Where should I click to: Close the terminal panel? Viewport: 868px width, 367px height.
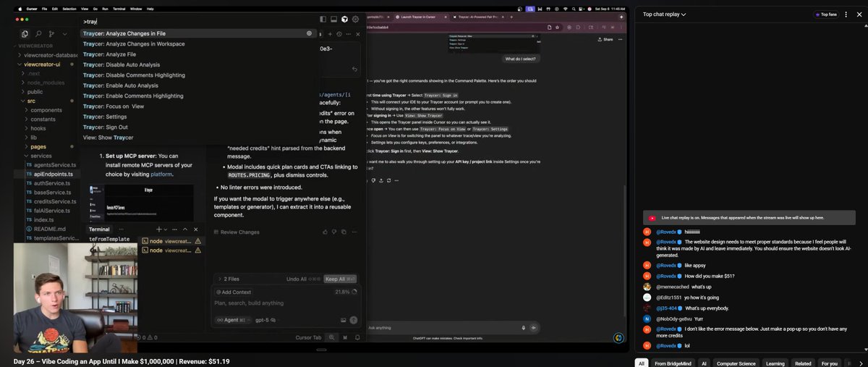point(195,229)
